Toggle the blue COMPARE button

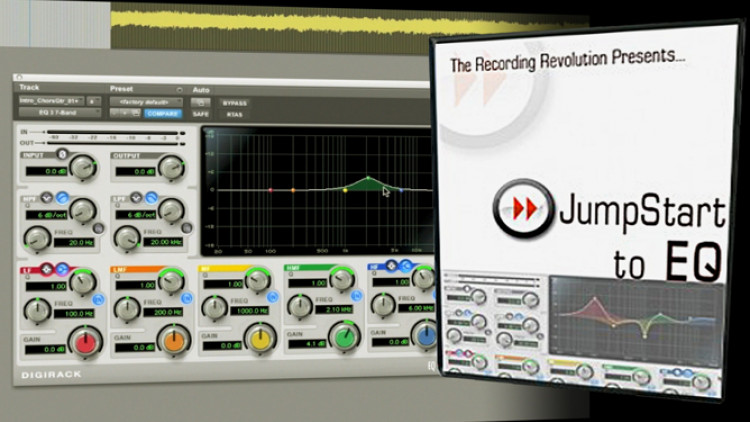click(x=162, y=113)
